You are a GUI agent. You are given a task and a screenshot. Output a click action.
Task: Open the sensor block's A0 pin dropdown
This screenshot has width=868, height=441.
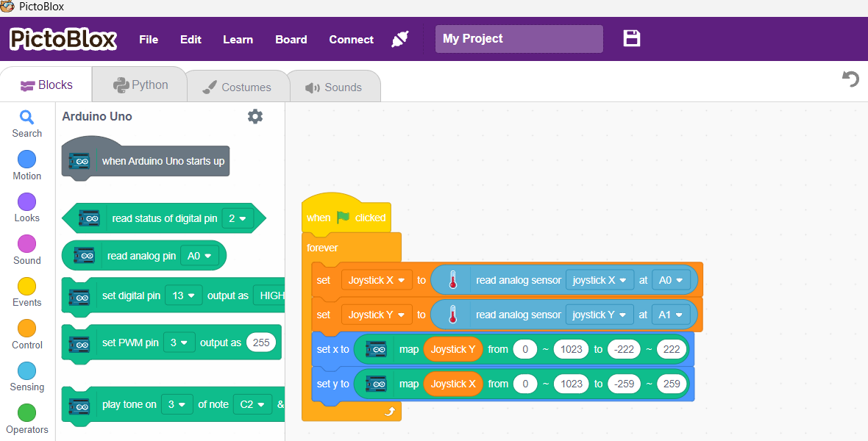pyautogui.click(x=671, y=280)
